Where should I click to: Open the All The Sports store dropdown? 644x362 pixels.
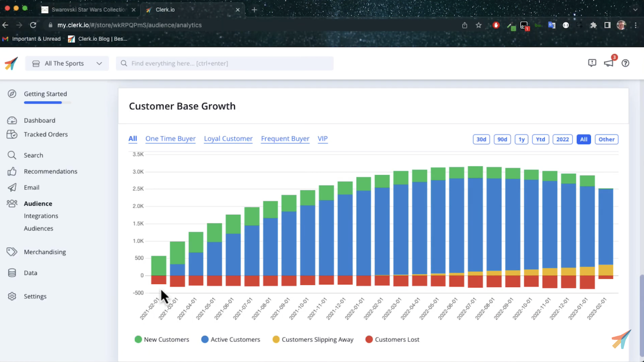(x=67, y=63)
